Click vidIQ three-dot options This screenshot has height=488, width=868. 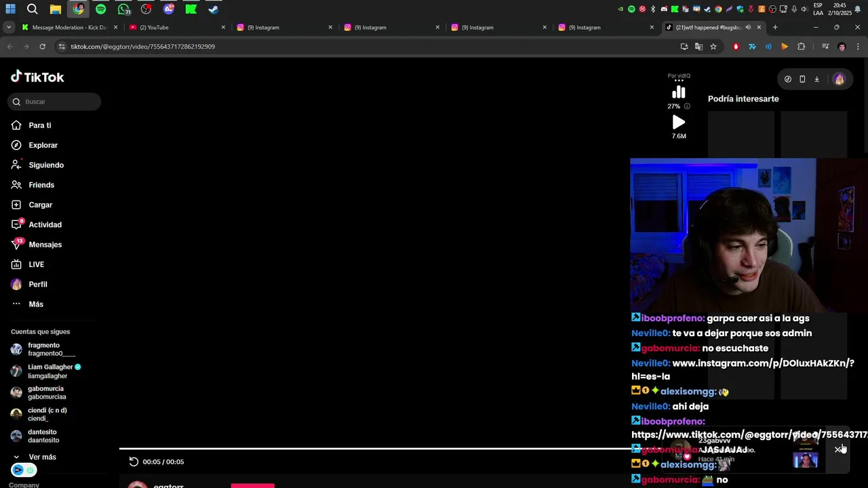point(679,81)
